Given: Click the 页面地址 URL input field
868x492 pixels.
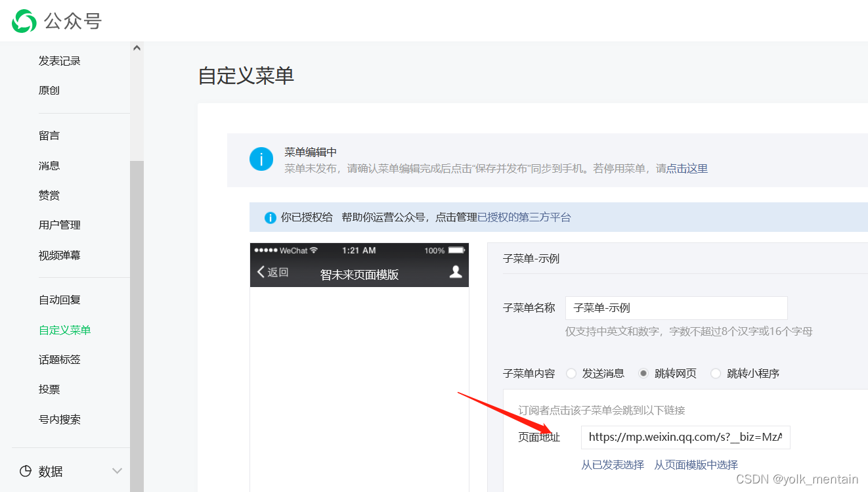Looking at the screenshot, I should click(685, 437).
